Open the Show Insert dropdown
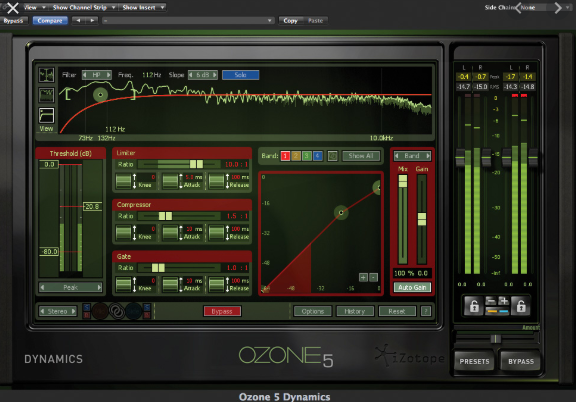 (143, 7)
